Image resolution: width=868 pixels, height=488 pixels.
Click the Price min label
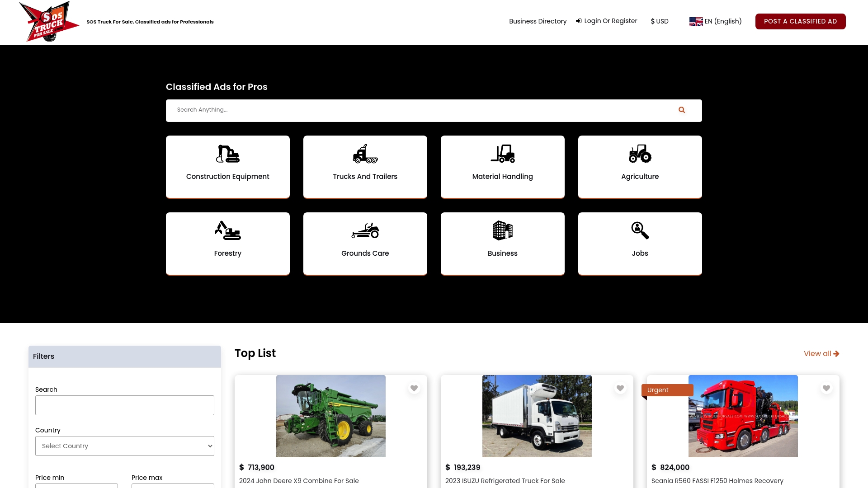coord(50,478)
